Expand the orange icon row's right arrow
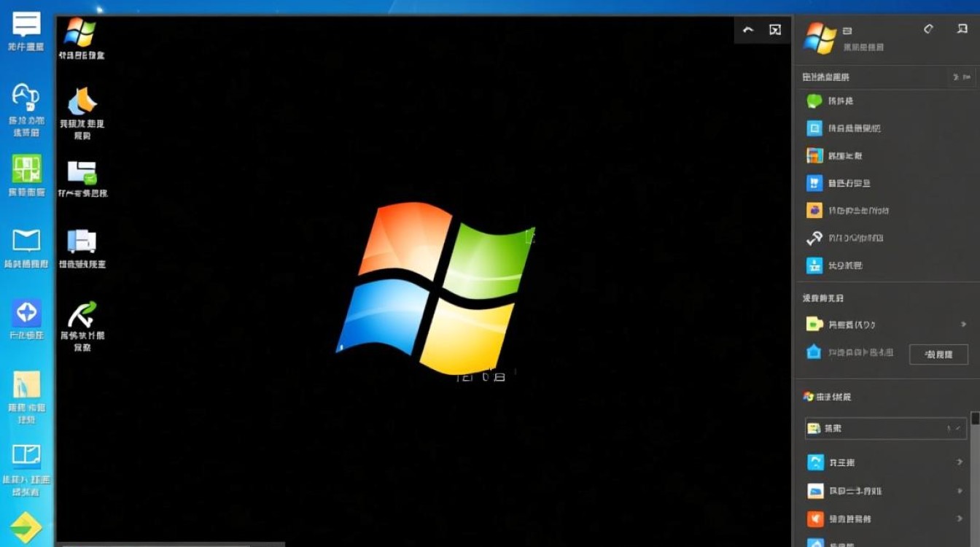The width and height of the screenshot is (980, 547). [x=960, y=519]
